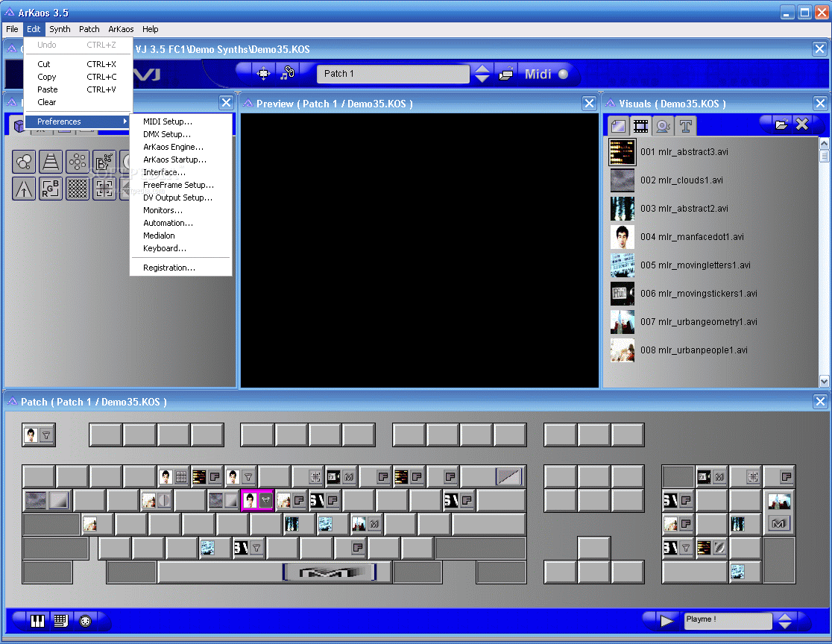Open Monitors... preferences
Screen dimensions: 832x644
[x=181, y=211]
